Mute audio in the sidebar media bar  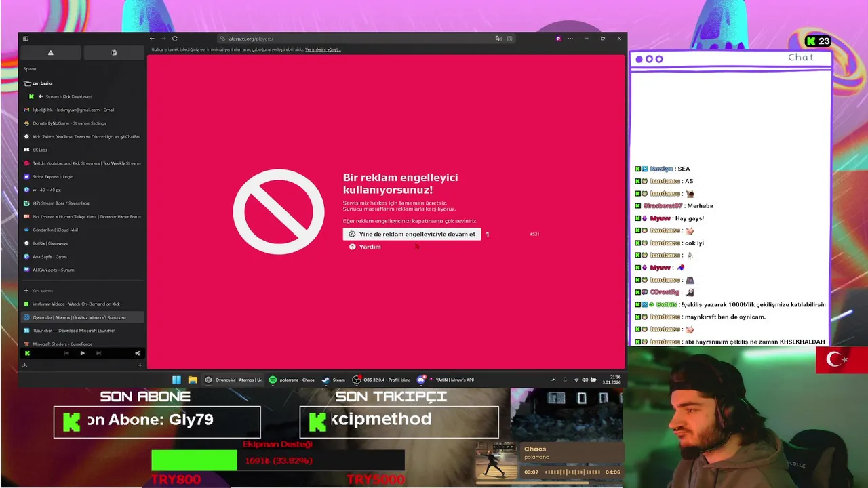click(x=138, y=353)
